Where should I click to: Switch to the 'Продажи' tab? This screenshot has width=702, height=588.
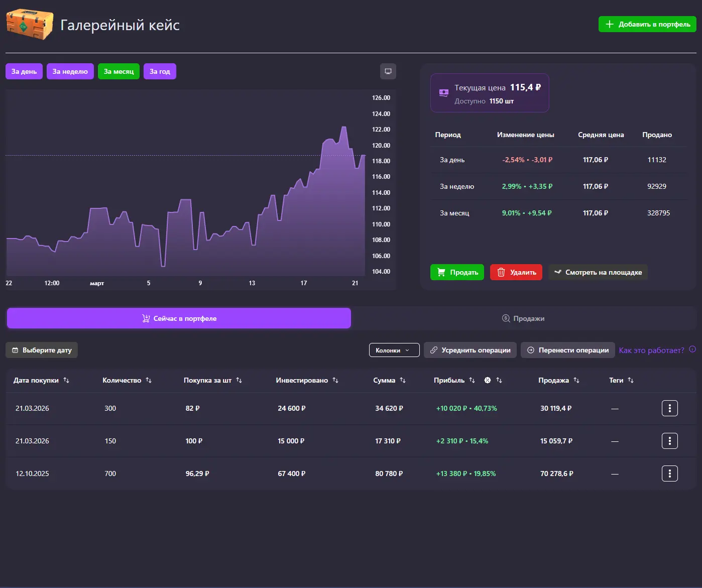(x=523, y=318)
